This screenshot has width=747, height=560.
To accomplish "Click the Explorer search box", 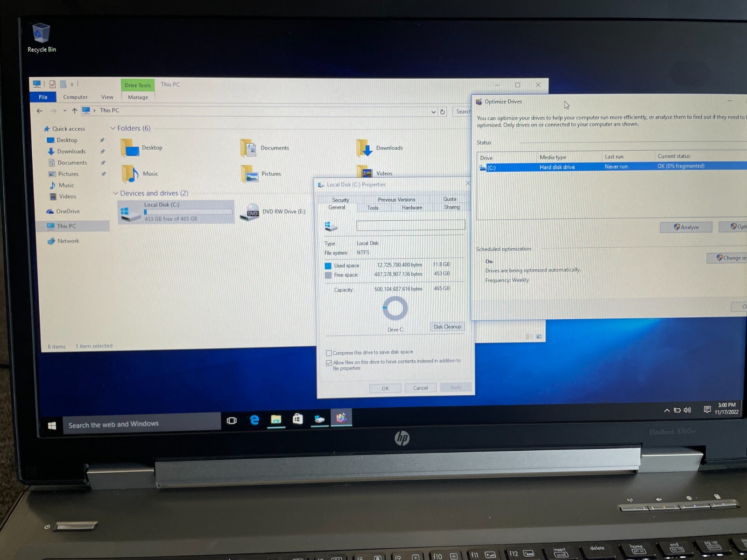I will [462, 112].
